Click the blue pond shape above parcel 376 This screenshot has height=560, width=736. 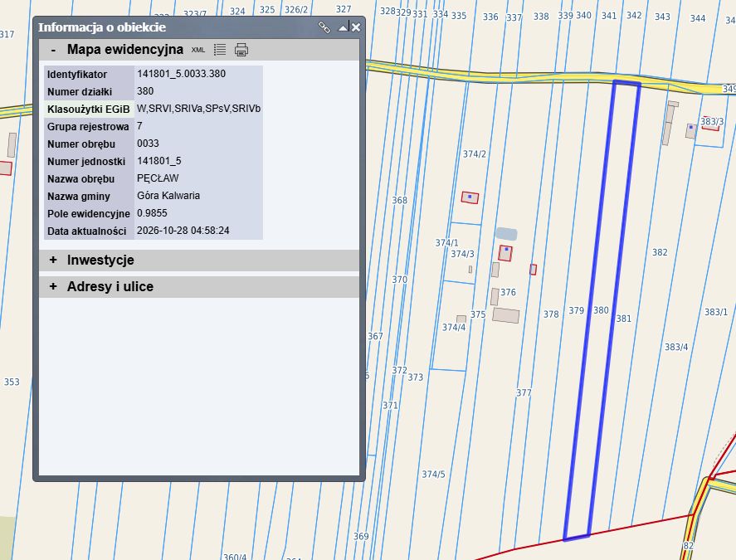tap(506, 234)
